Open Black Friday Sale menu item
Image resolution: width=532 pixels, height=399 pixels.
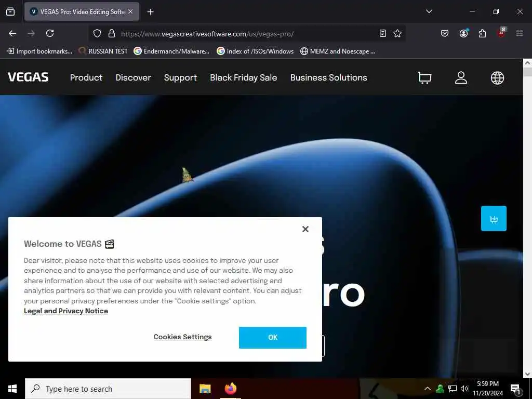pos(244,78)
